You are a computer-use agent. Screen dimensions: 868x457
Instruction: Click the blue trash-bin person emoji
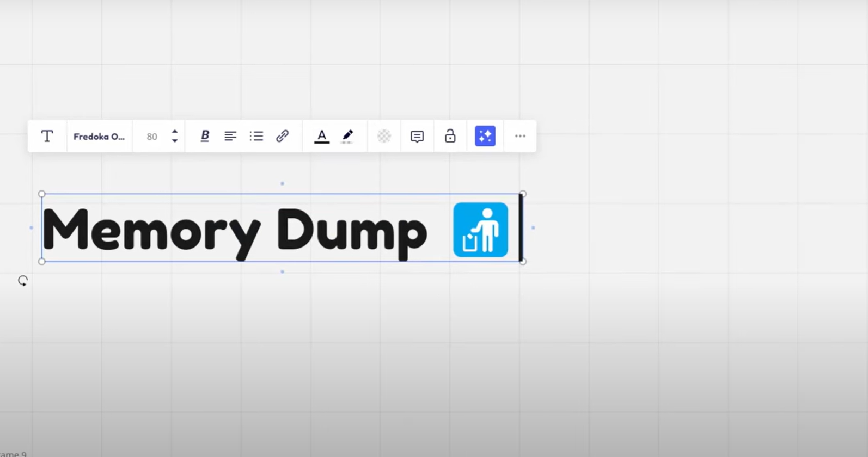(480, 230)
